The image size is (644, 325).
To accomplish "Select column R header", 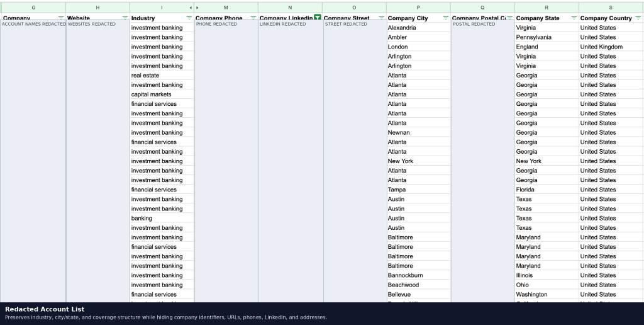I will point(547,8).
